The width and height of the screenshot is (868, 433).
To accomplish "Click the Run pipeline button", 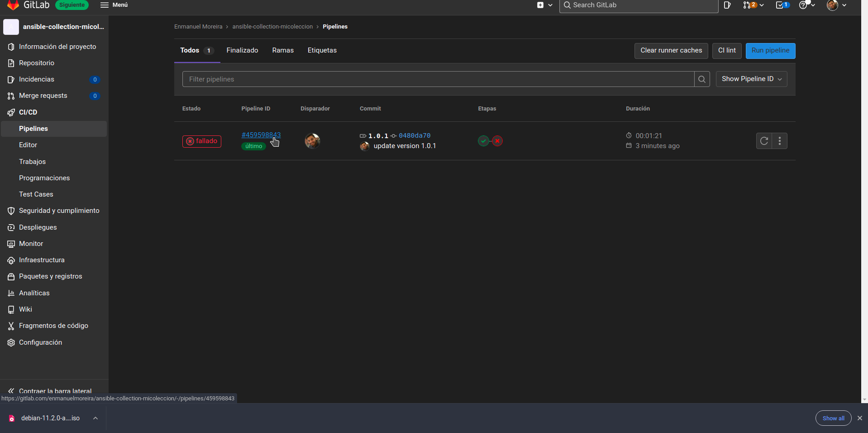I will (x=770, y=51).
